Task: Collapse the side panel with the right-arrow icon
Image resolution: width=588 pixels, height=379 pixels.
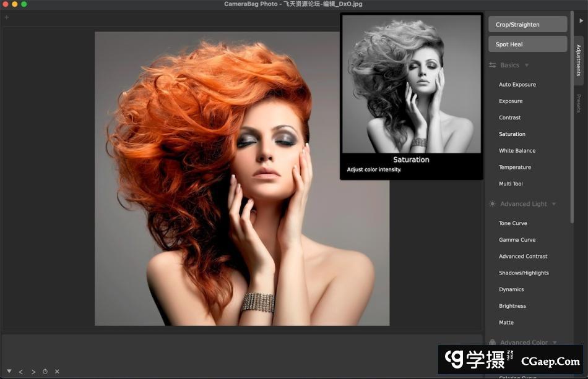Action: 581,20
